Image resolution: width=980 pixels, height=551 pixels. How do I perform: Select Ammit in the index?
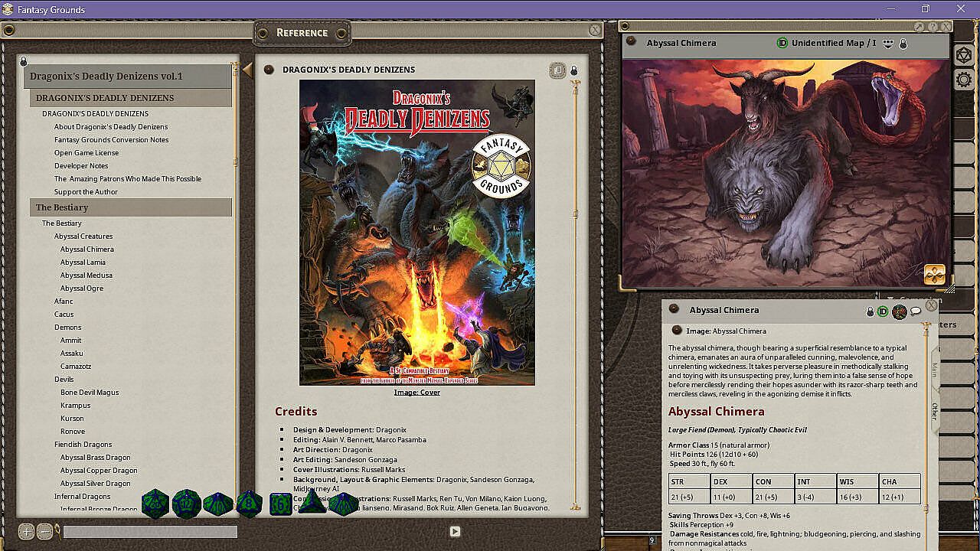(x=71, y=341)
